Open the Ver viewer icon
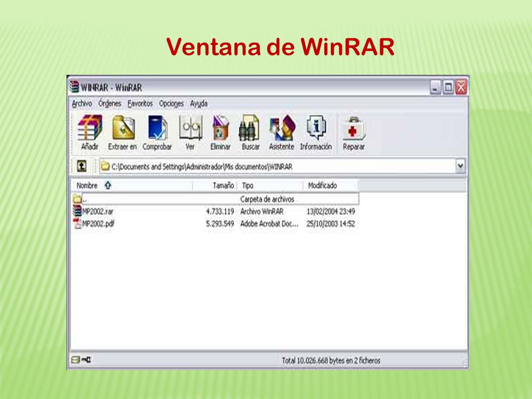Viewport: 532px width, 399px height. (191, 127)
